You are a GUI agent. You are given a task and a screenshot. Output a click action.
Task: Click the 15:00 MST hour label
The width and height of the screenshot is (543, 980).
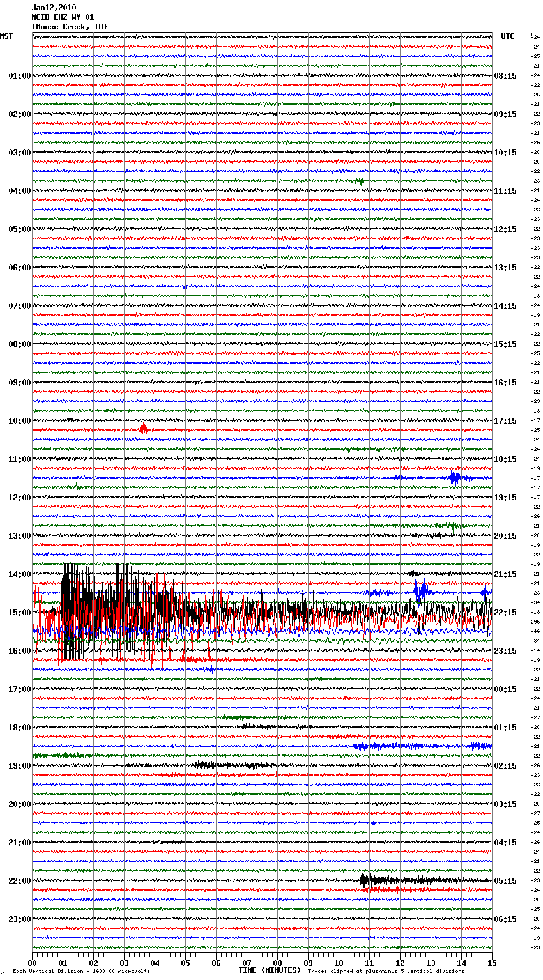coord(20,613)
